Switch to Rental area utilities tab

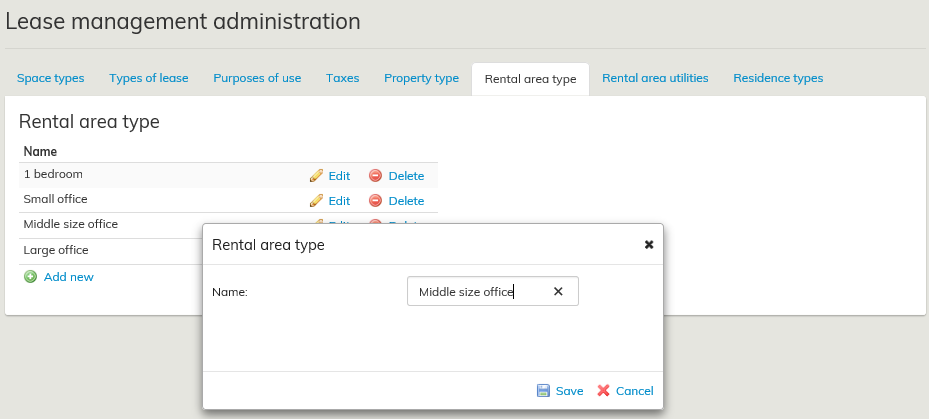[x=655, y=78]
